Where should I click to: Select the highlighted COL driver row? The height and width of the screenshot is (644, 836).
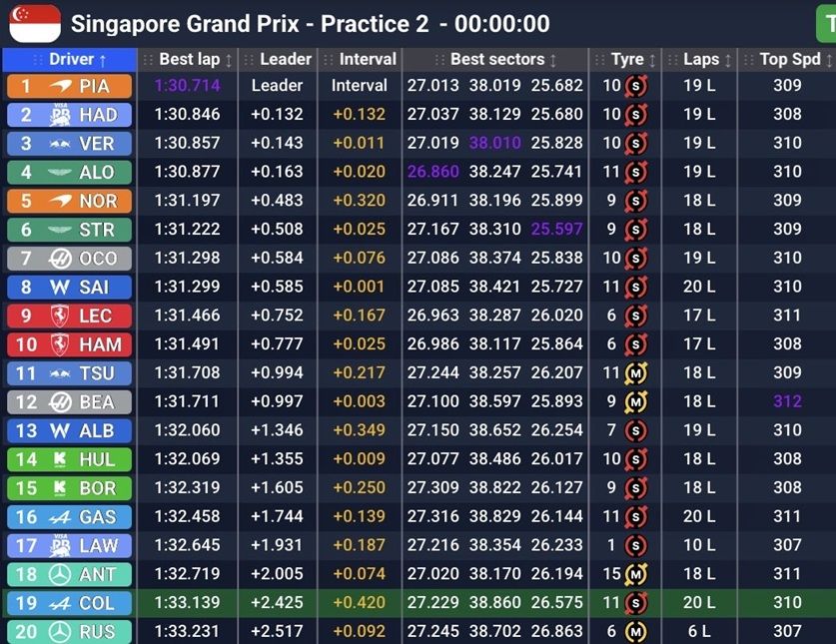tap(418, 603)
